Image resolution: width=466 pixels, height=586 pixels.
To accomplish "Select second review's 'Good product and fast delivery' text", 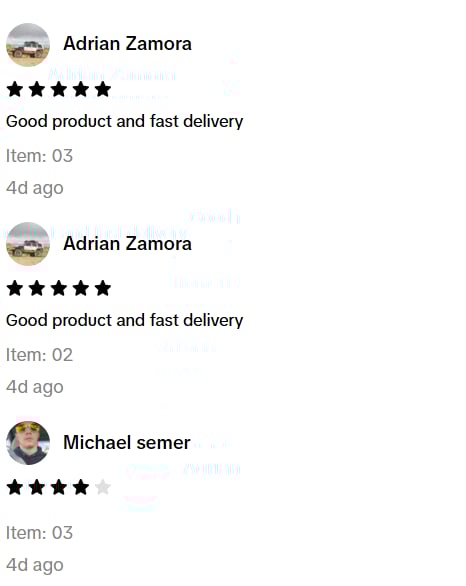I will pyautogui.click(x=124, y=321).
